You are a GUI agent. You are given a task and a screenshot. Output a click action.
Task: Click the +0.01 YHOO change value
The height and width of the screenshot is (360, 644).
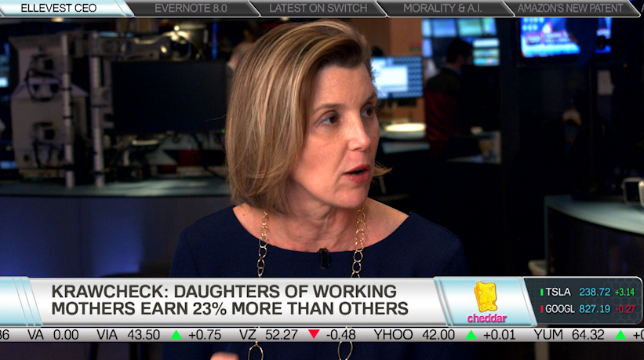pos(499,335)
